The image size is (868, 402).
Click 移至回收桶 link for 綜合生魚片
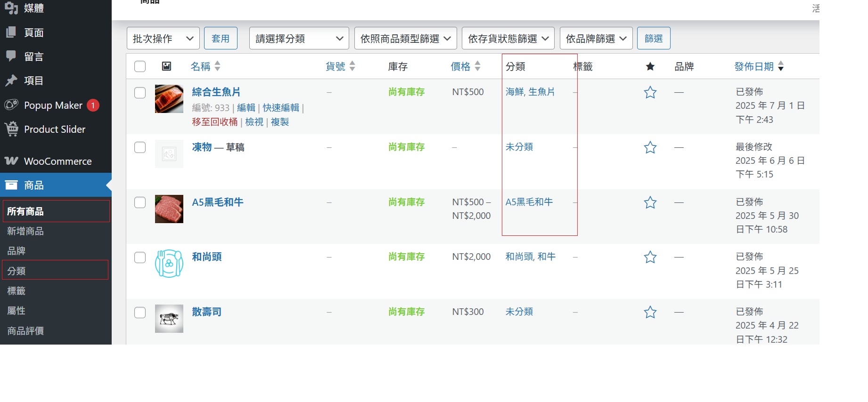(215, 122)
